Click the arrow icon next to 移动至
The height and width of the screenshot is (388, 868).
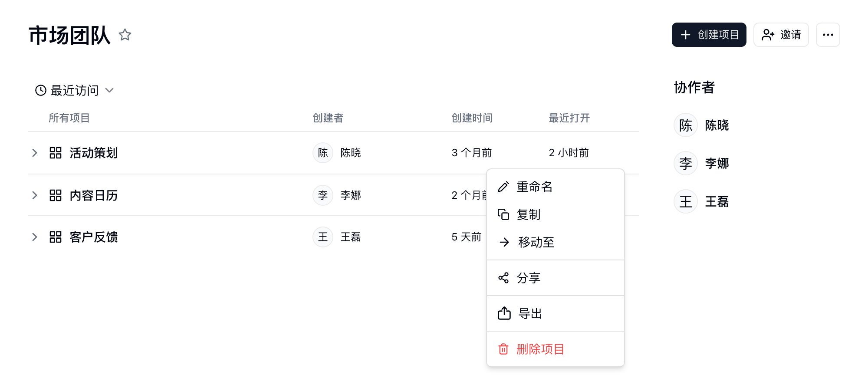click(x=504, y=242)
